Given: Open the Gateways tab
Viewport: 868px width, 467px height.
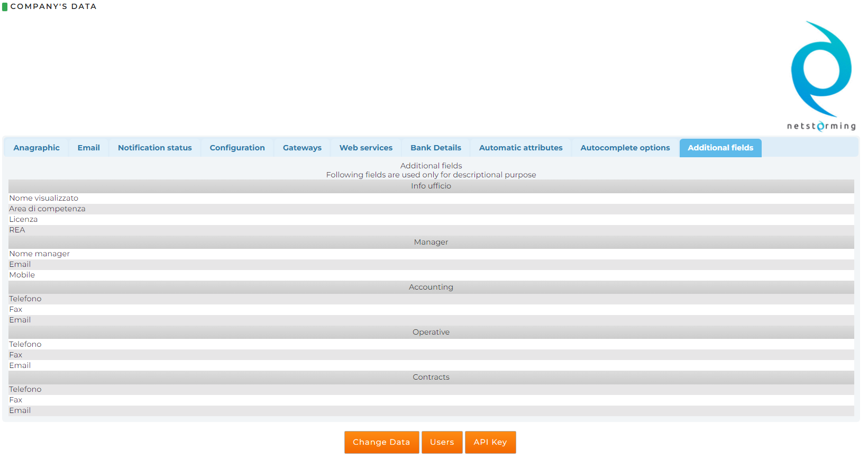Looking at the screenshot, I should (x=302, y=148).
